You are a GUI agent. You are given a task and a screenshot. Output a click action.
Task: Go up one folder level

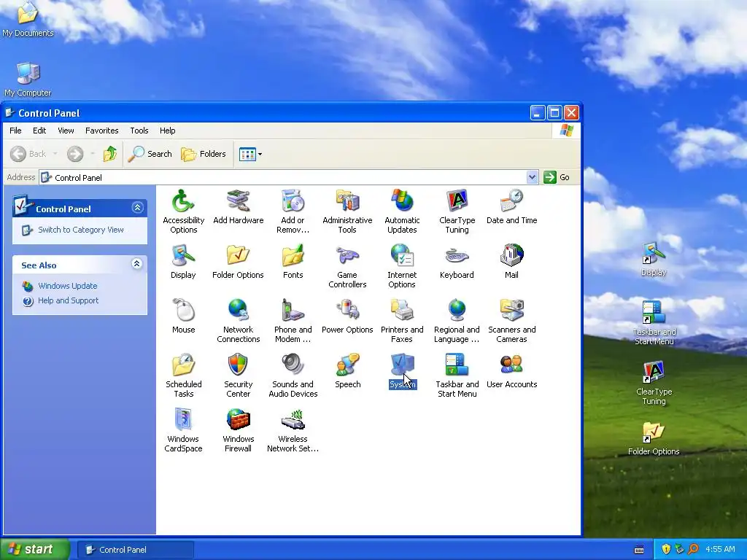click(x=110, y=154)
